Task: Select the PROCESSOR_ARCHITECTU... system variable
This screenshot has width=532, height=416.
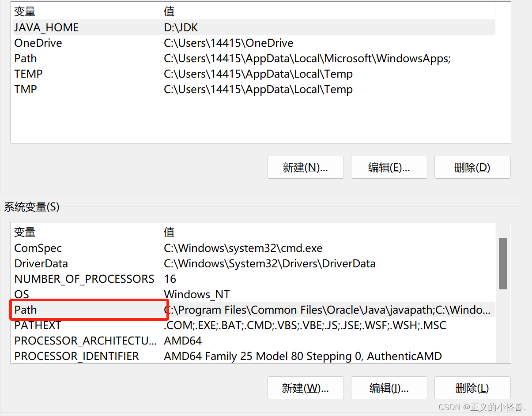Action: tap(254, 341)
